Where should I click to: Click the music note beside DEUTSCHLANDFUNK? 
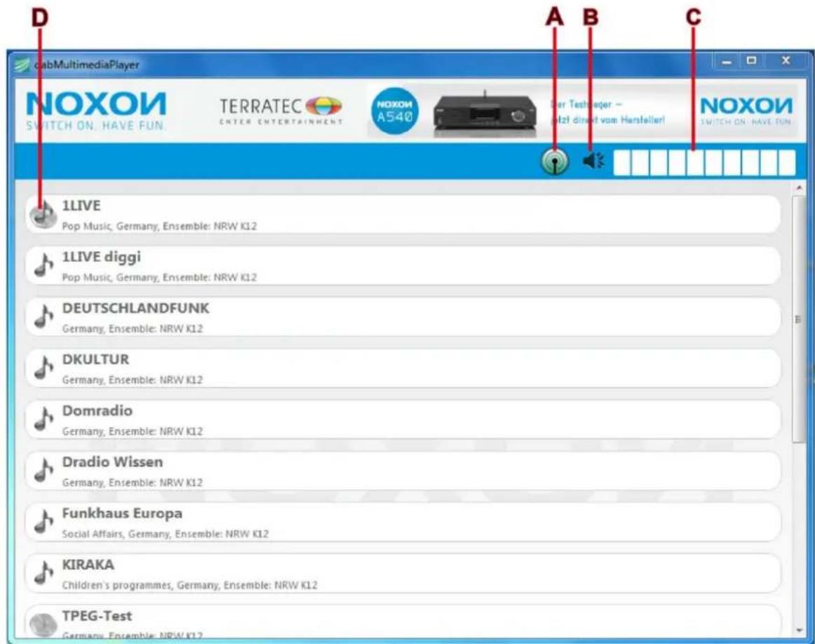pos(43,316)
